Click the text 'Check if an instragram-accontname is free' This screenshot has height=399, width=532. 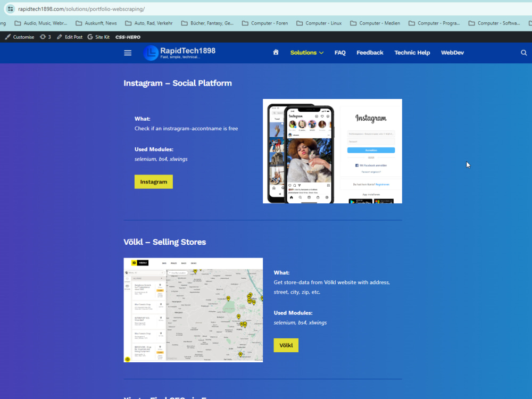point(186,129)
